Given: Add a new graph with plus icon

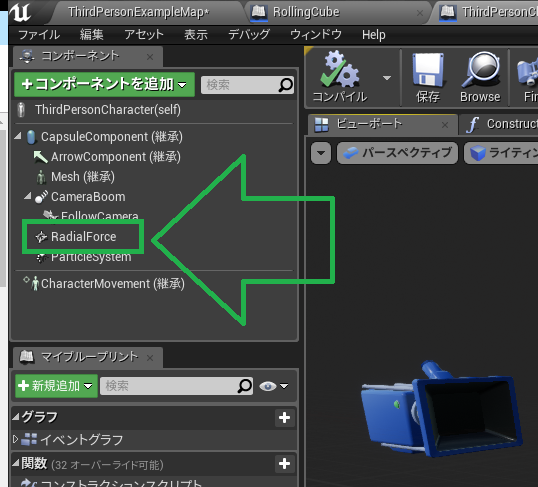Looking at the screenshot, I should click(x=284, y=418).
